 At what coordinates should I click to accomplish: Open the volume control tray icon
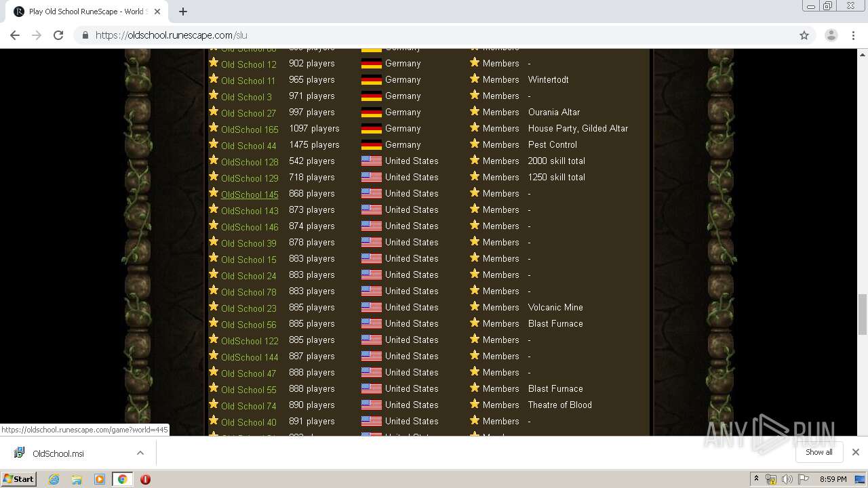point(787,479)
